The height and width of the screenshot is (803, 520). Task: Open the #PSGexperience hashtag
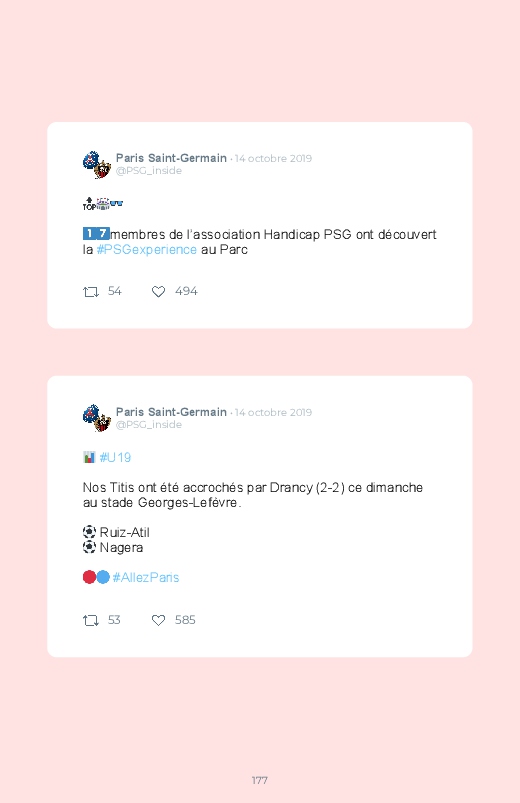pos(147,249)
